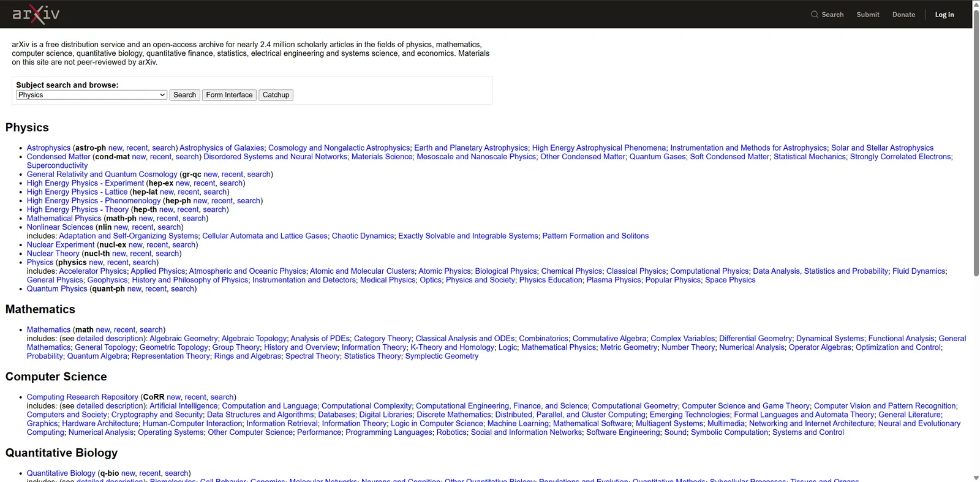
Task: Open the Physics (physics) archive link
Action: [40, 263]
